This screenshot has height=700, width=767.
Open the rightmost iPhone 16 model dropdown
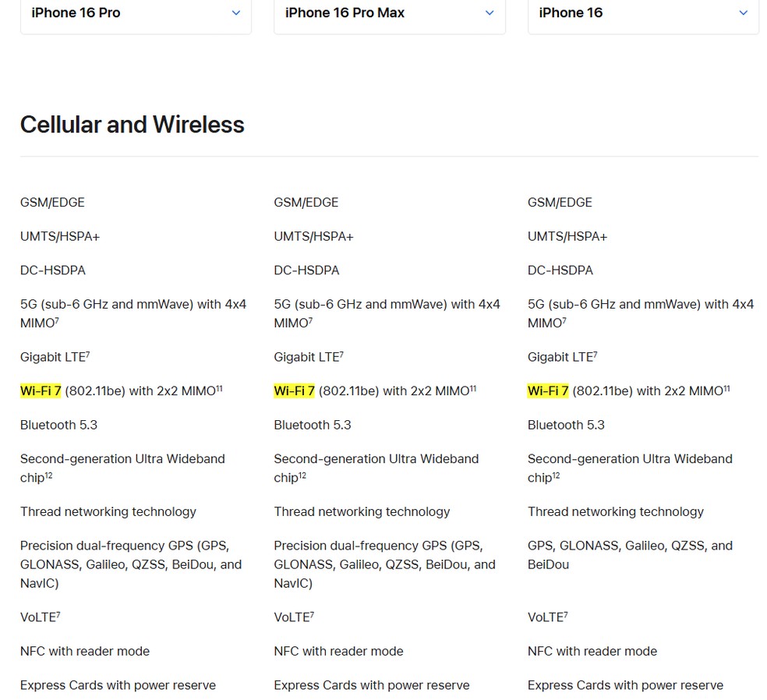[x=643, y=13]
